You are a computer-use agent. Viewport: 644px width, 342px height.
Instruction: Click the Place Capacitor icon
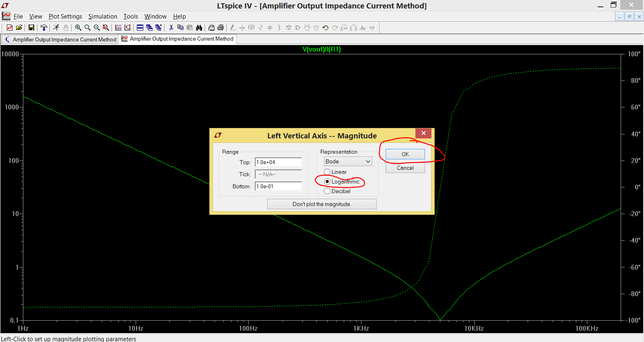click(270, 28)
